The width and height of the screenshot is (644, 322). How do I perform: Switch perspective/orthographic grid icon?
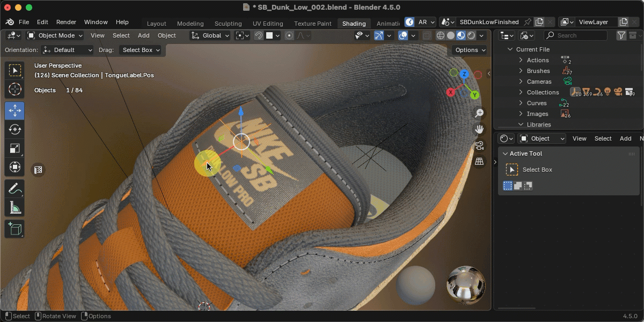click(x=479, y=162)
